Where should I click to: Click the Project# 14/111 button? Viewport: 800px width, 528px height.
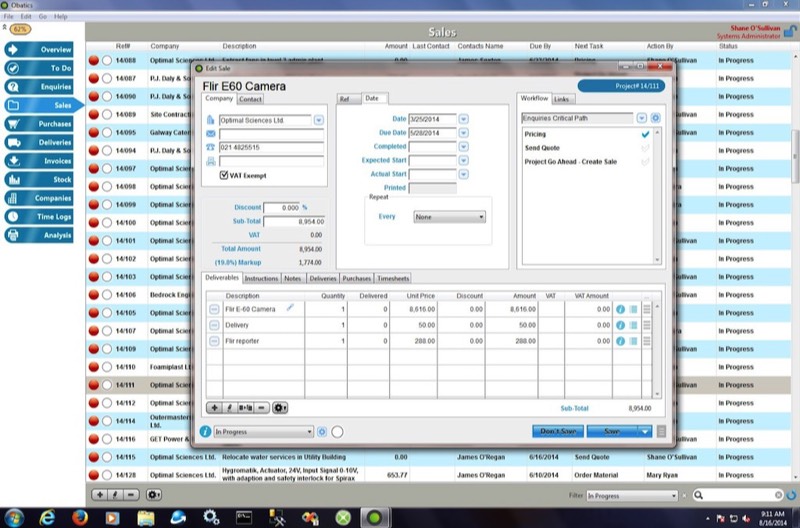[621, 86]
